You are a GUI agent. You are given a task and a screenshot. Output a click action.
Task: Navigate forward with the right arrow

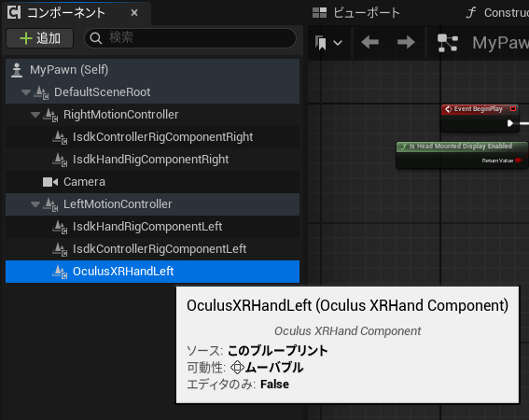coord(406,43)
